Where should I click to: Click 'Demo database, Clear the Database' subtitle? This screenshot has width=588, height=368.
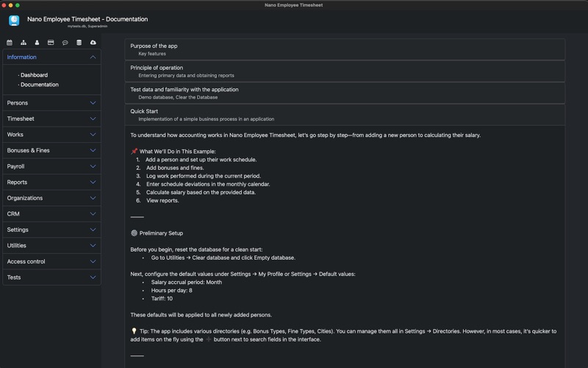tap(178, 97)
